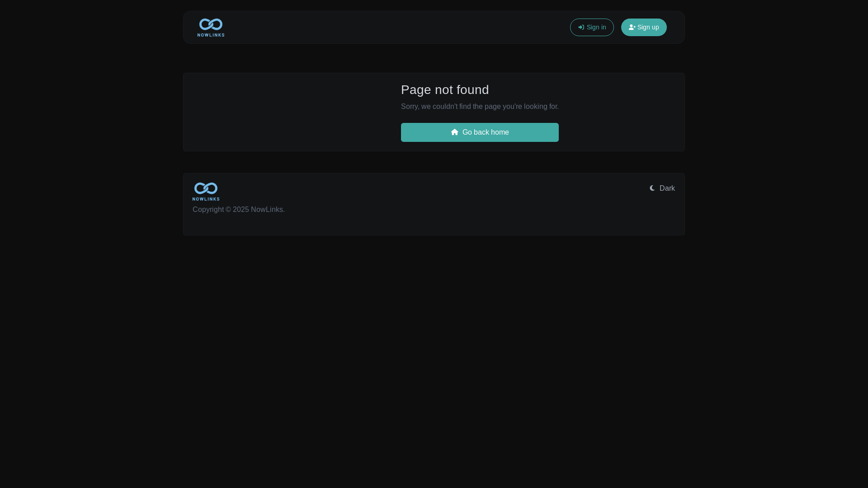
Task: Click the NowLinks logo in footer
Action: [206, 192]
